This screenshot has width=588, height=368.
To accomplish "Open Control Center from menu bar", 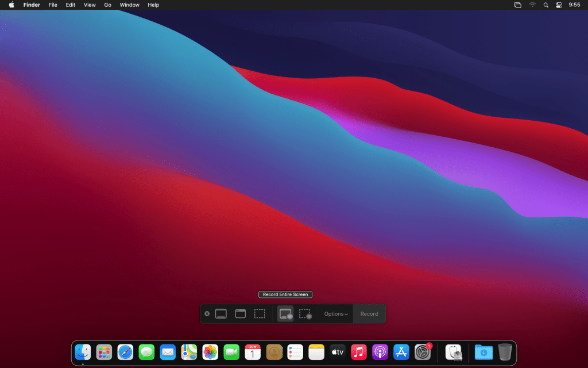I will [559, 5].
